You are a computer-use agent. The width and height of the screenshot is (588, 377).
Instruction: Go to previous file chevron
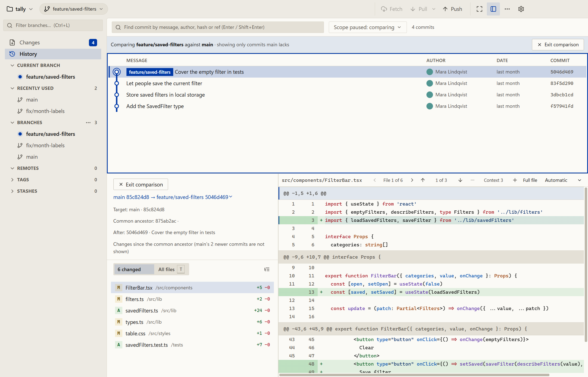pos(375,180)
